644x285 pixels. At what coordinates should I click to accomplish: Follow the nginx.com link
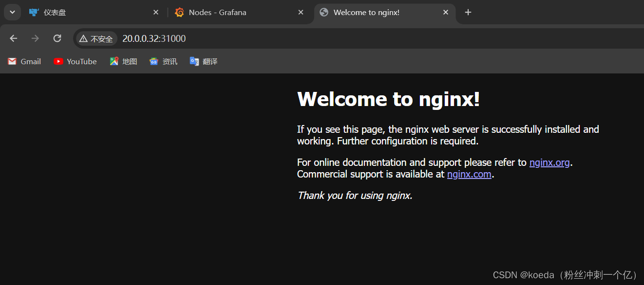point(469,174)
